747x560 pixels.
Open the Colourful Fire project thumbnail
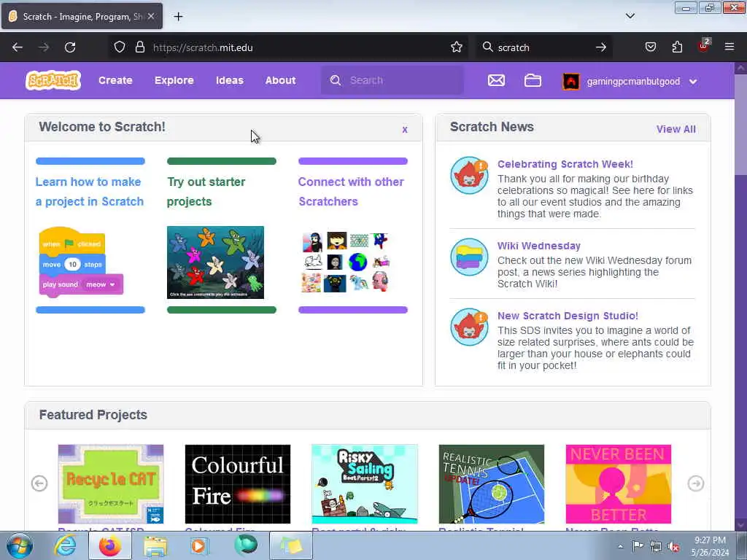[237, 484]
